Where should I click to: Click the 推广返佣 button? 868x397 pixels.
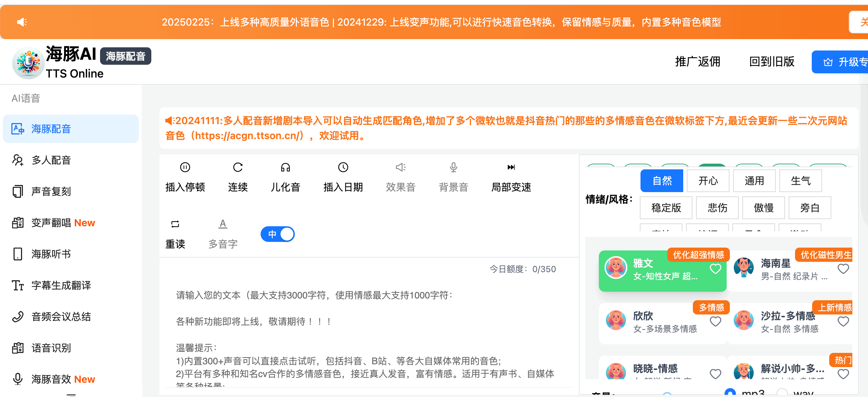697,62
